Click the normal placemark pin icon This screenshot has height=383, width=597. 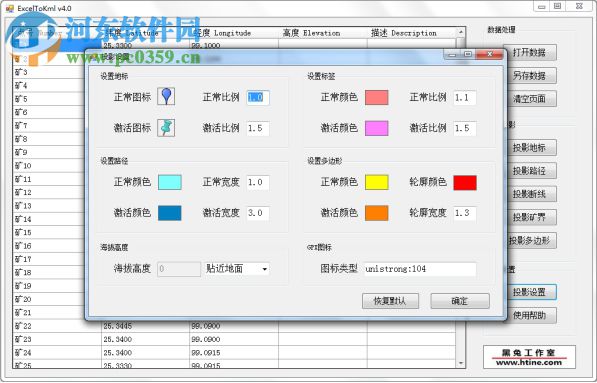click(x=166, y=96)
